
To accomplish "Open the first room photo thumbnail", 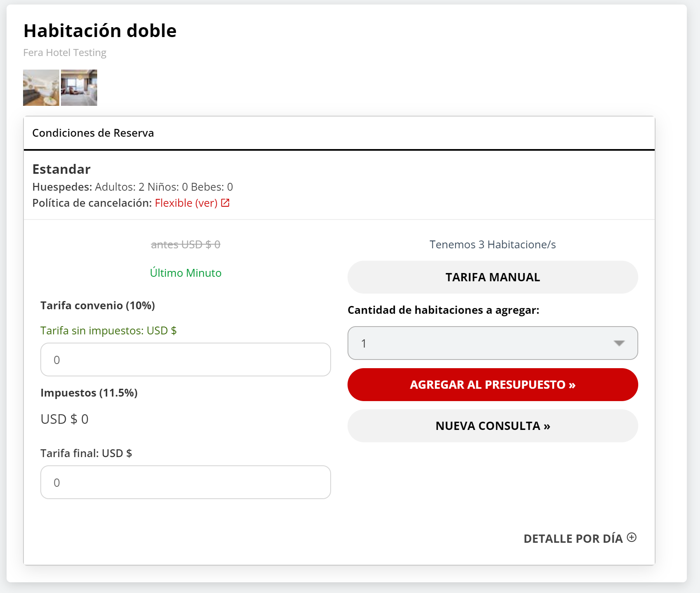I will click(41, 88).
